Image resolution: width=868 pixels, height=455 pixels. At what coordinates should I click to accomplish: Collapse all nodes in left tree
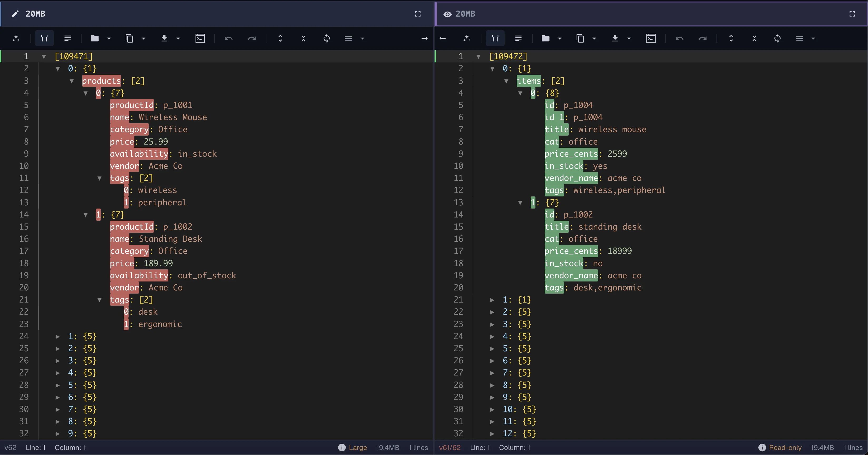303,38
